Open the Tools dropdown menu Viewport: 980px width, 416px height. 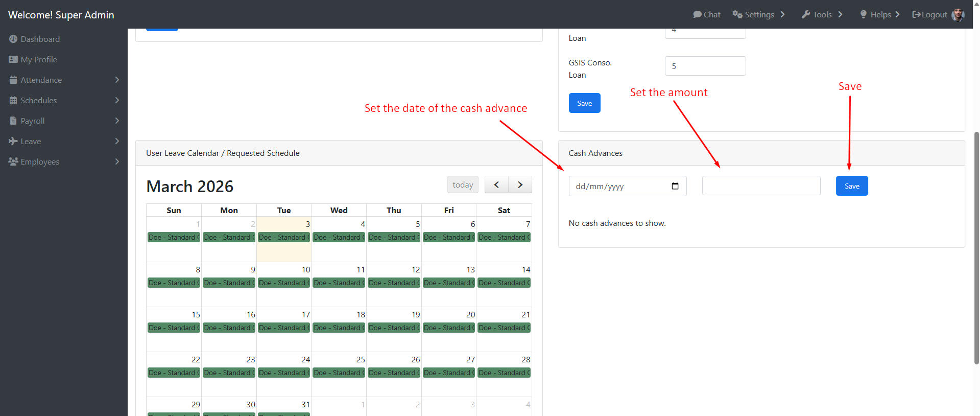pos(822,15)
